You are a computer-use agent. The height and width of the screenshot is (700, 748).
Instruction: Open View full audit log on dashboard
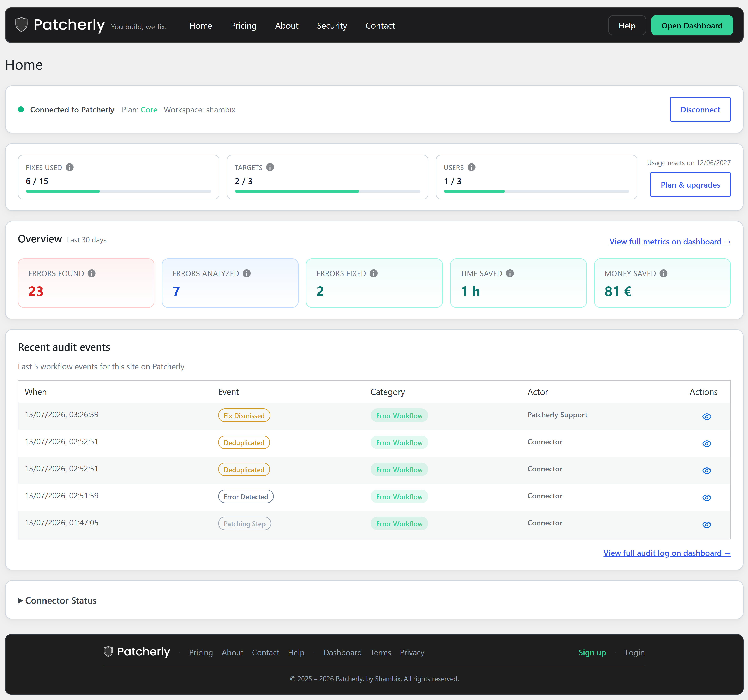pyautogui.click(x=667, y=553)
